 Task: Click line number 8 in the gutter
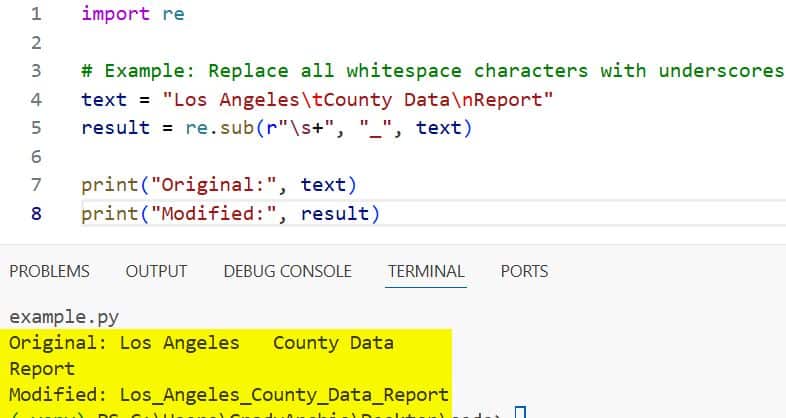coord(36,214)
